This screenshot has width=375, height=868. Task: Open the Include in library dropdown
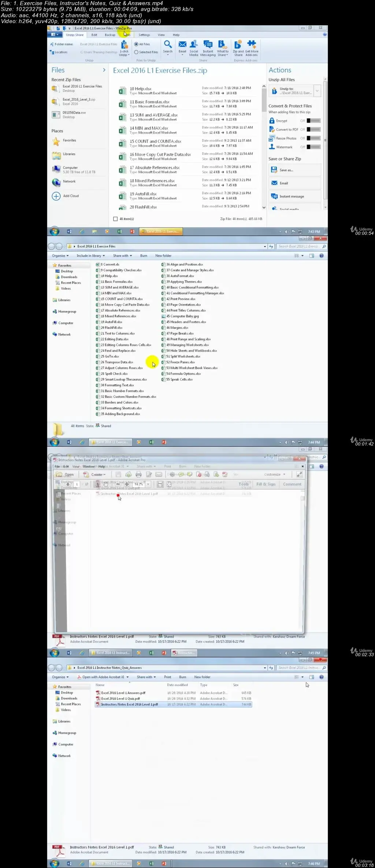point(90,256)
